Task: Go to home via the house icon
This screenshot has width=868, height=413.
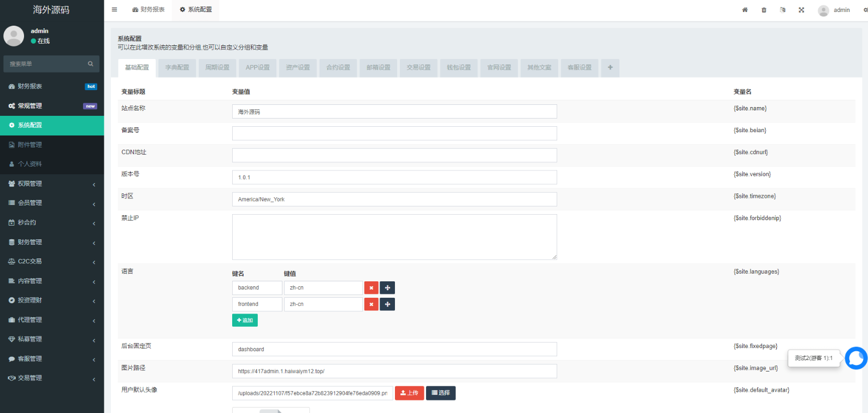Action: tap(745, 10)
